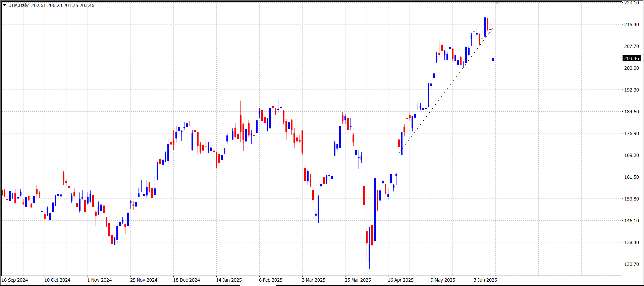644x286 pixels.
Task: Click the 169.20 price axis label
Action: click(631, 155)
